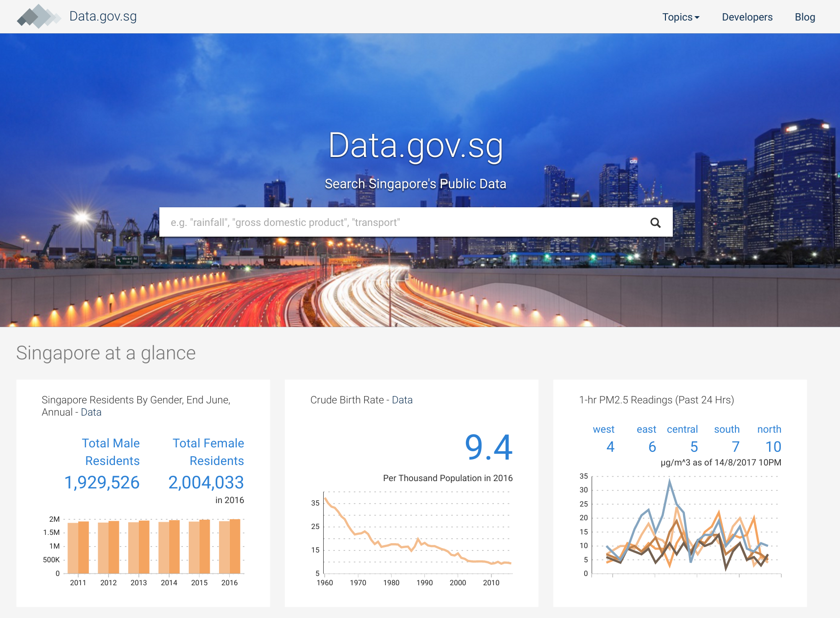Click the south reading value 7
This screenshot has width=840, height=618.
pyautogui.click(x=735, y=447)
